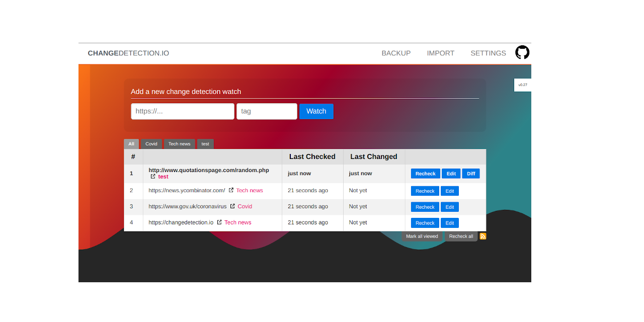Click Covid tag on gov.uk row

(x=245, y=206)
